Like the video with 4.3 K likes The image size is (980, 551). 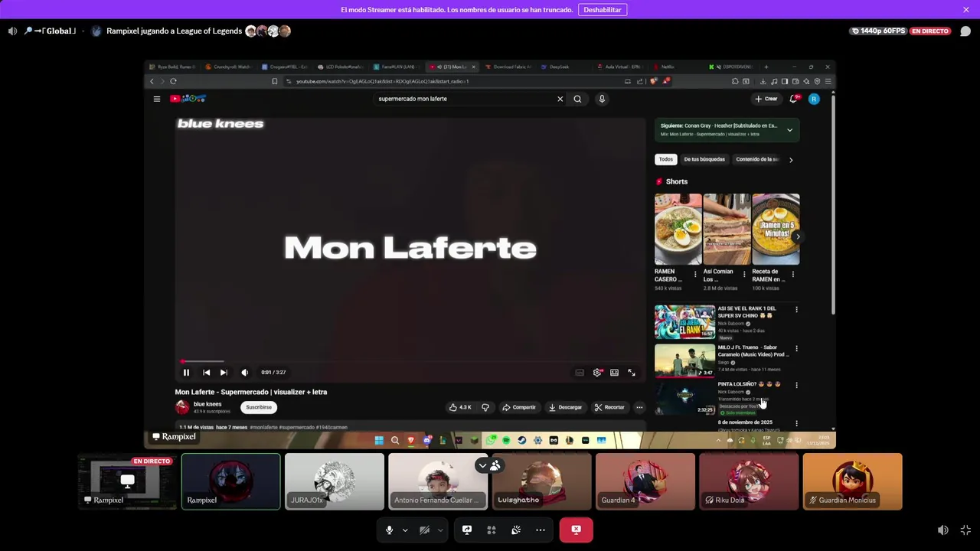coord(461,407)
